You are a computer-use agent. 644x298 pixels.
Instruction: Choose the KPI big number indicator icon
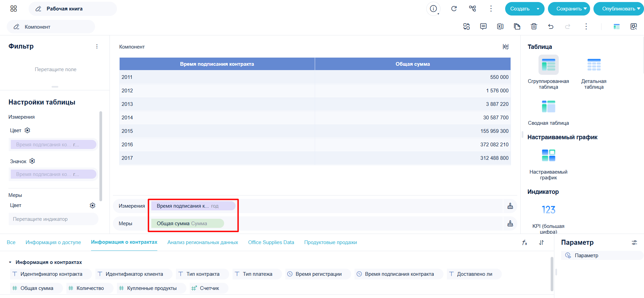[x=548, y=210]
